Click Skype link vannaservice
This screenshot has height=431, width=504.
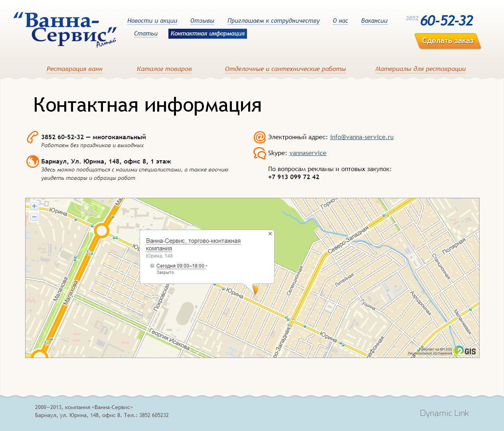(x=308, y=153)
